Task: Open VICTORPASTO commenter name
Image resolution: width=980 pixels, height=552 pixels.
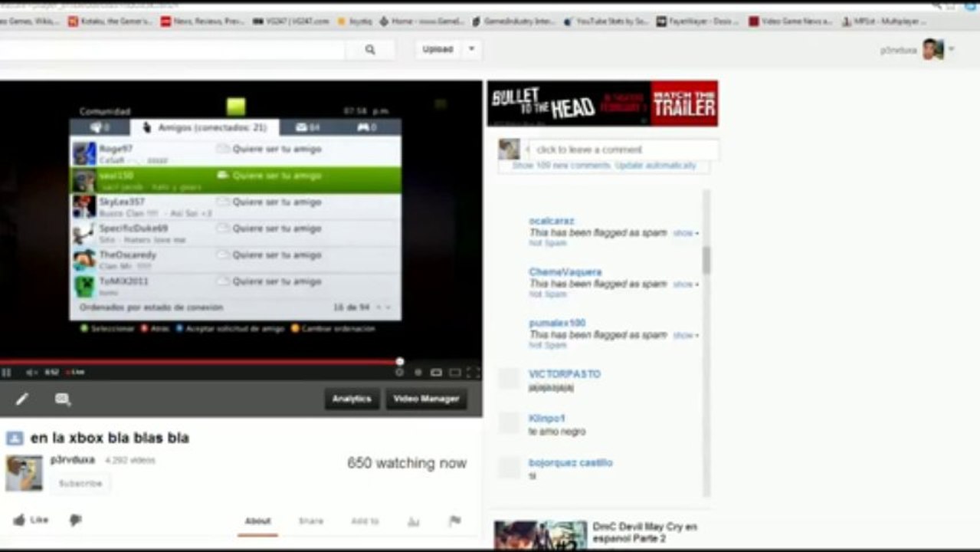Action: 565,374
